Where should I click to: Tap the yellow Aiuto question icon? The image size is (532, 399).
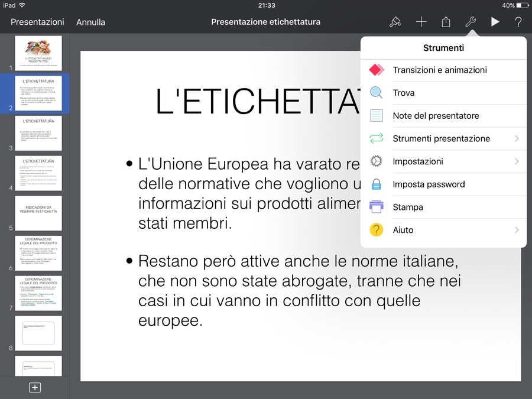[x=377, y=230]
